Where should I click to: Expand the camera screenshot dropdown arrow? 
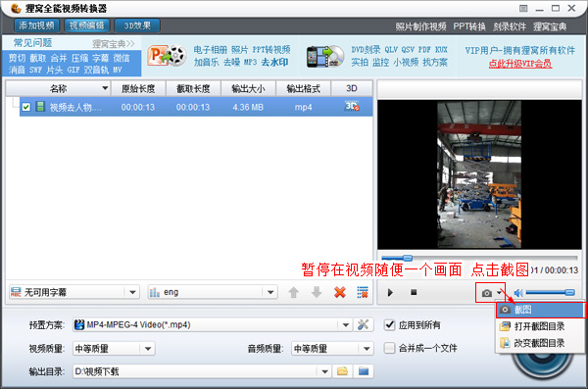coord(499,292)
